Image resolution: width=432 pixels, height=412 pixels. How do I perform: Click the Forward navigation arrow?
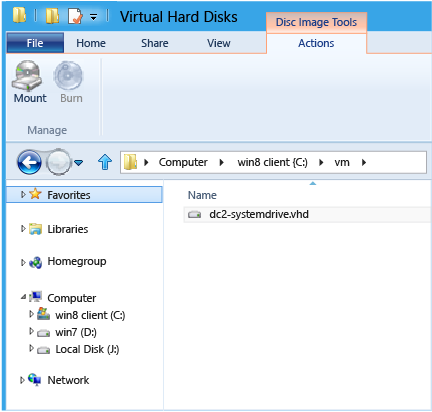point(59,162)
